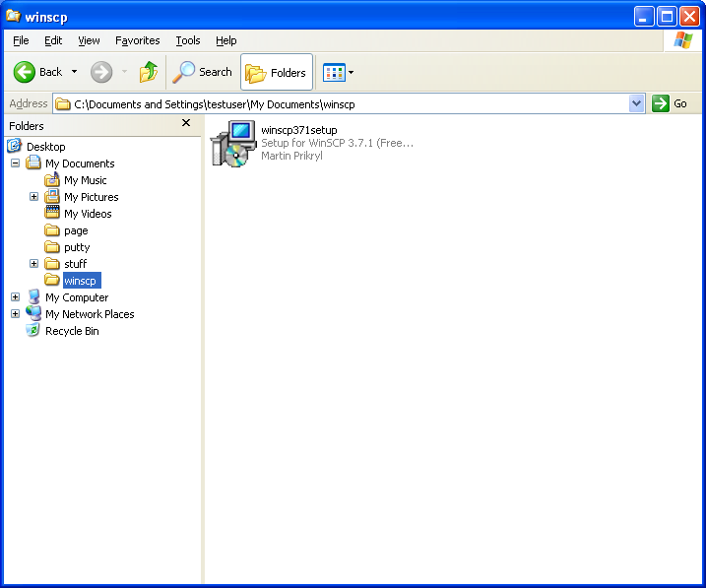
Task: Click the My Videos filmstrip icon
Action: [x=52, y=212]
